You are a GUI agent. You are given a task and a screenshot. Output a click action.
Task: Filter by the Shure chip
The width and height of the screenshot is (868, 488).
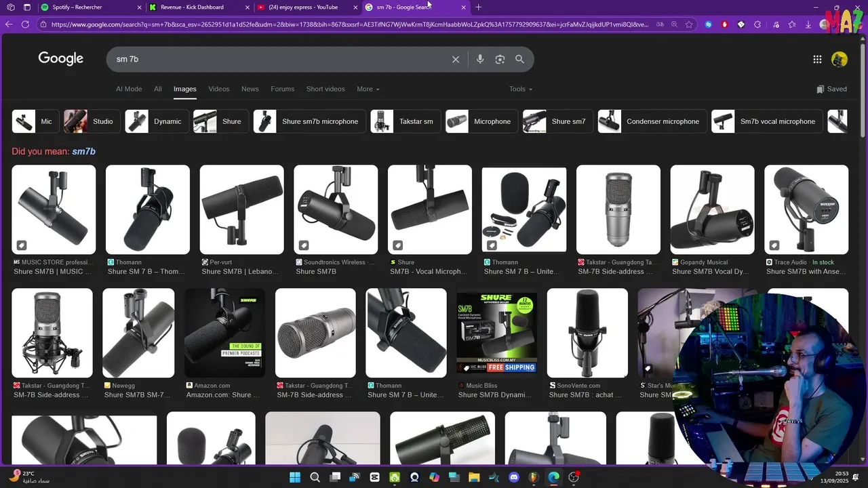point(220,121)
